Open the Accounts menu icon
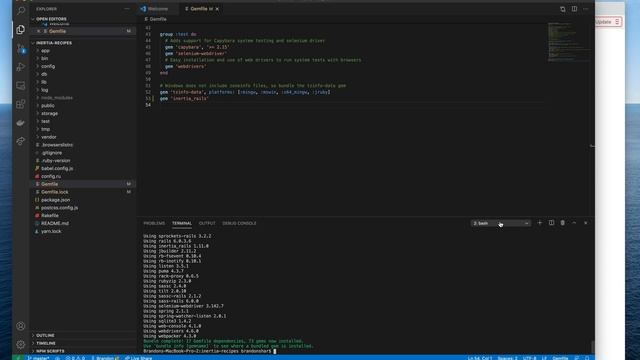Screen dimensions: 640x360 tap(21, 326)
